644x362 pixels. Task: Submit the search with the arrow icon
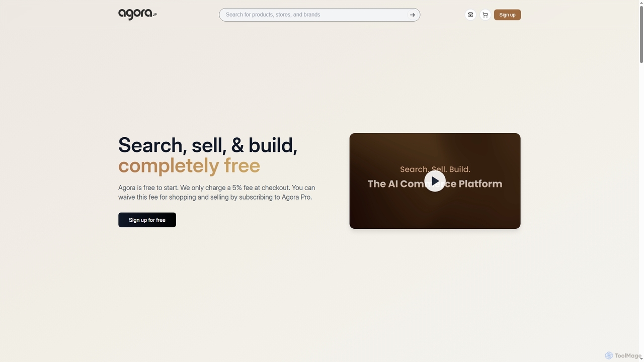[412, 15]
